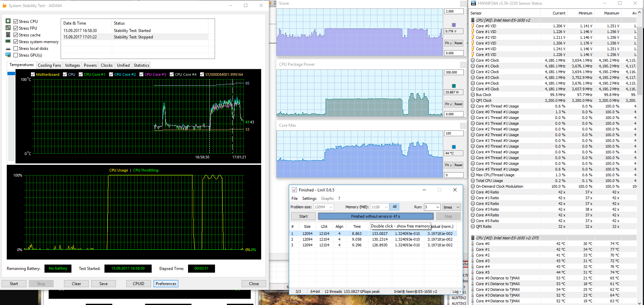Enable Stress local disks
Screen dimensions: 644x305
16,49
